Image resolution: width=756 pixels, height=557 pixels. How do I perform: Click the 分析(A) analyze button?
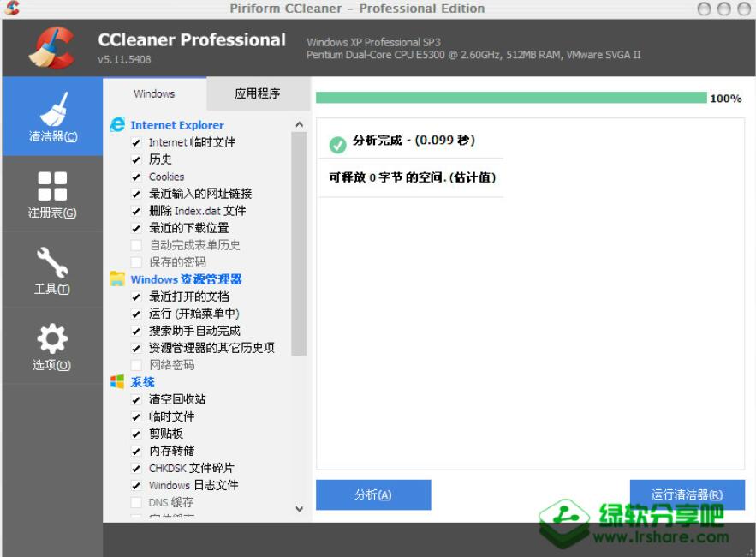click(373, 494)
